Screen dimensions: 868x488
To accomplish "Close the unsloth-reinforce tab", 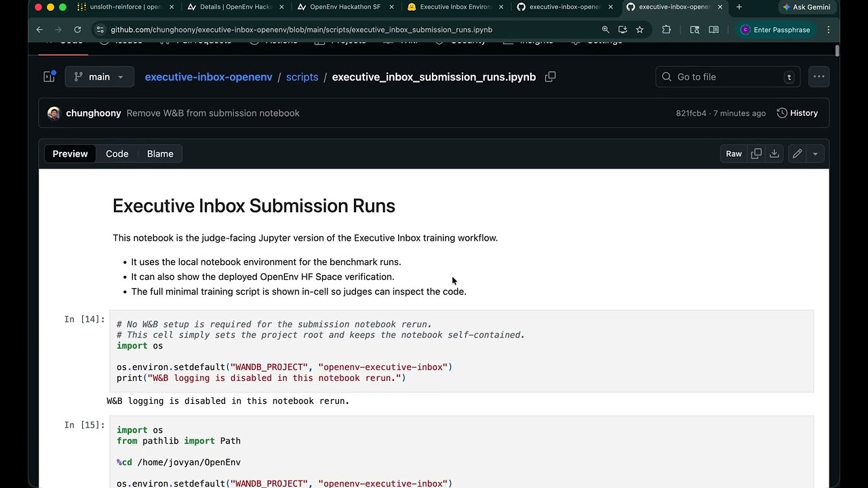I will pos(172,7).
